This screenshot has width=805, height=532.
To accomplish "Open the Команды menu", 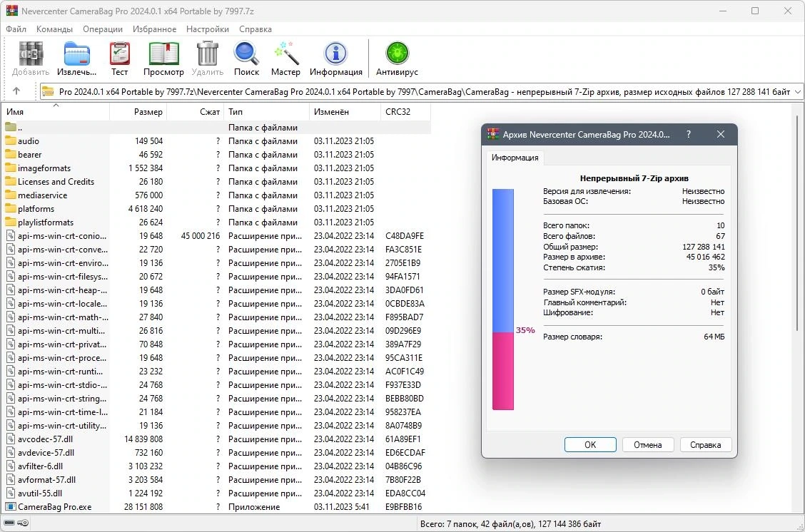I will [54, 29].
